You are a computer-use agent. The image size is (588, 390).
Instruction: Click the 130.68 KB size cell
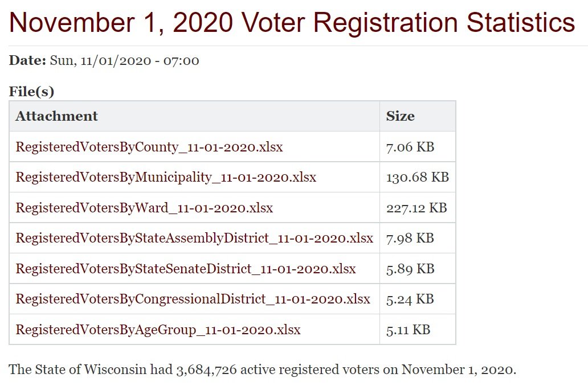click(417, 177)
